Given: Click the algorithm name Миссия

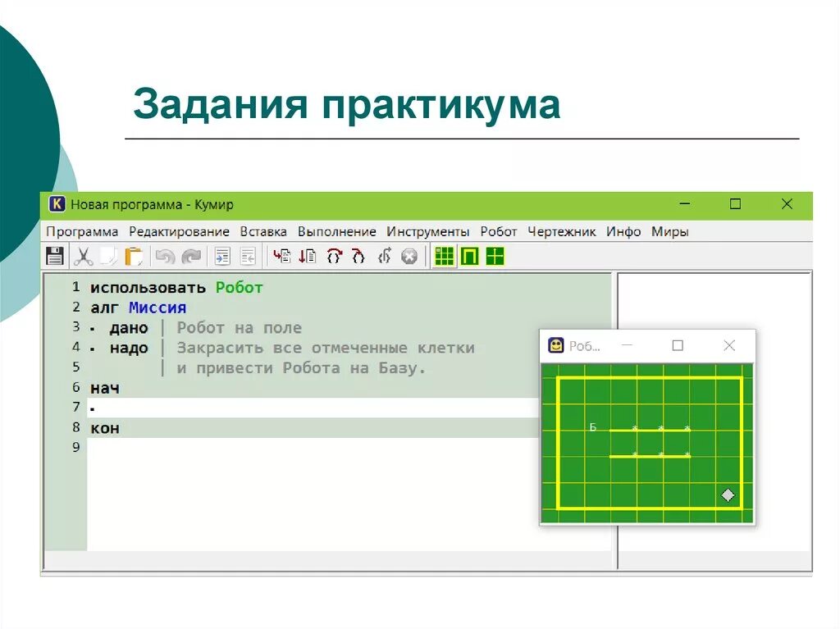Looking at the screenshot, I should (x=157, y=308).
